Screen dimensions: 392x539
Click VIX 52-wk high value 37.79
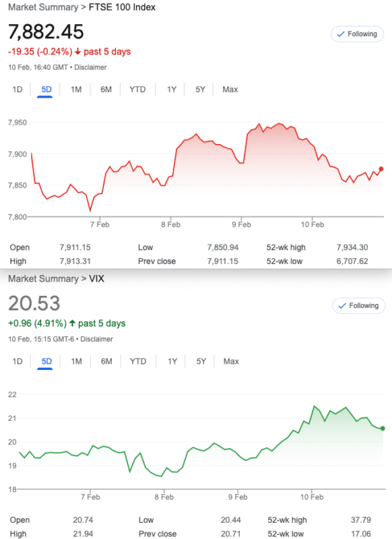(x=361, y=520)
